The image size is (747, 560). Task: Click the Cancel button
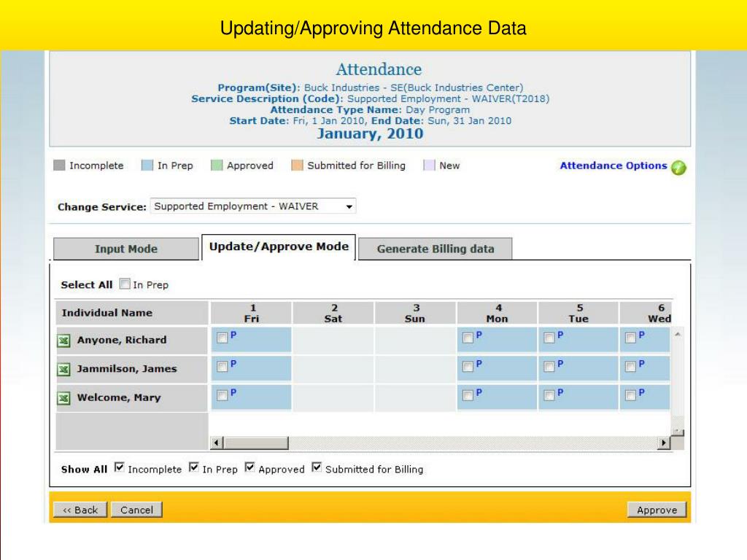136,510
